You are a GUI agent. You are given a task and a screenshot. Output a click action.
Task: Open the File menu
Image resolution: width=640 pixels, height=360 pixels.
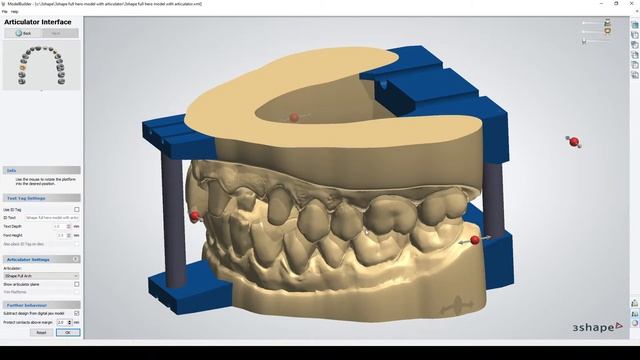point(4,11)
